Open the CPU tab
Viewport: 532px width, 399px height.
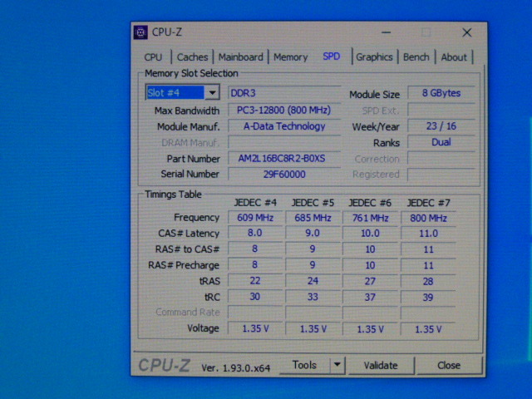point(153,57)
